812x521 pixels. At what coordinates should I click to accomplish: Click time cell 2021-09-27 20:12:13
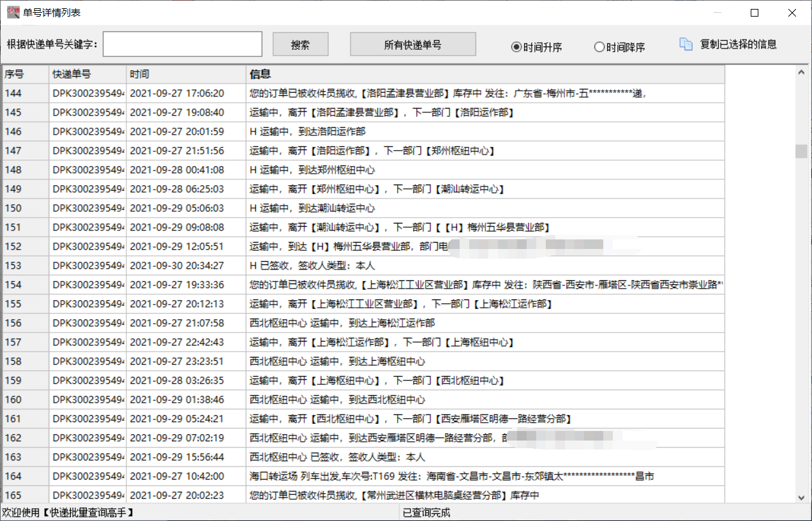click(x=186, y=304)
